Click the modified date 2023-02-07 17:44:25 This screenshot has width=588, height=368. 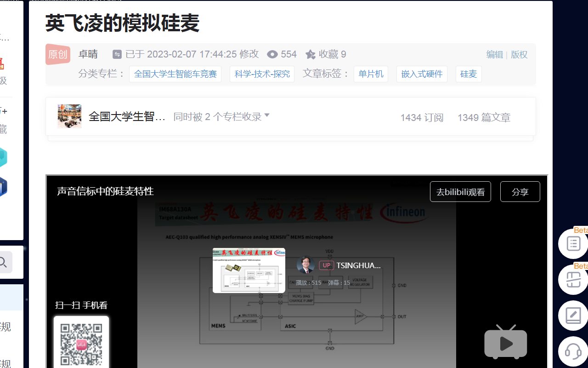click(x=192, y=54)
